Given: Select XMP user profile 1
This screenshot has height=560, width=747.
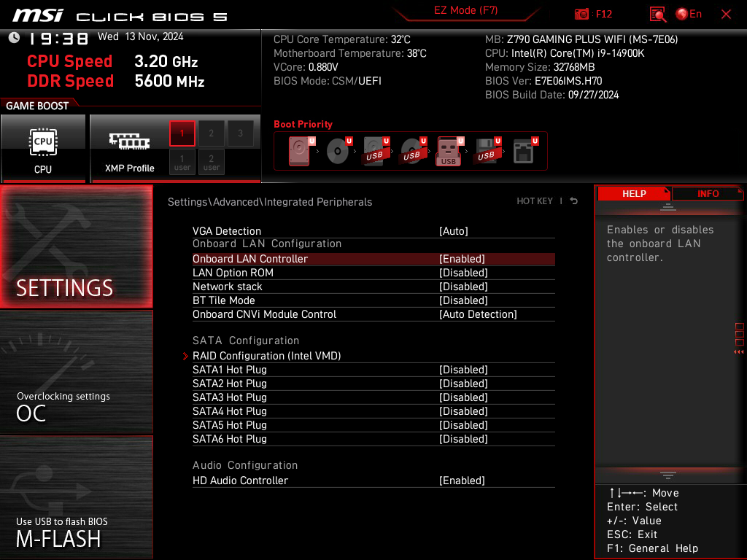Looking at the screenshot, I should 182,162.
